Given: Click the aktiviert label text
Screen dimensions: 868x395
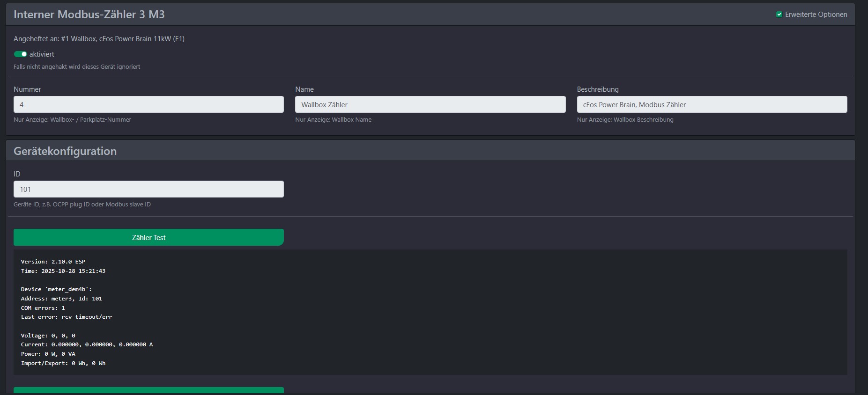Looking at the screenshot, I should 42,54.
